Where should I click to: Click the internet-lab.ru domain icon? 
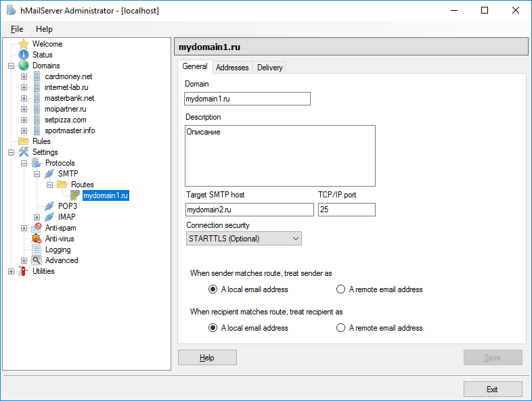(37, 87)
